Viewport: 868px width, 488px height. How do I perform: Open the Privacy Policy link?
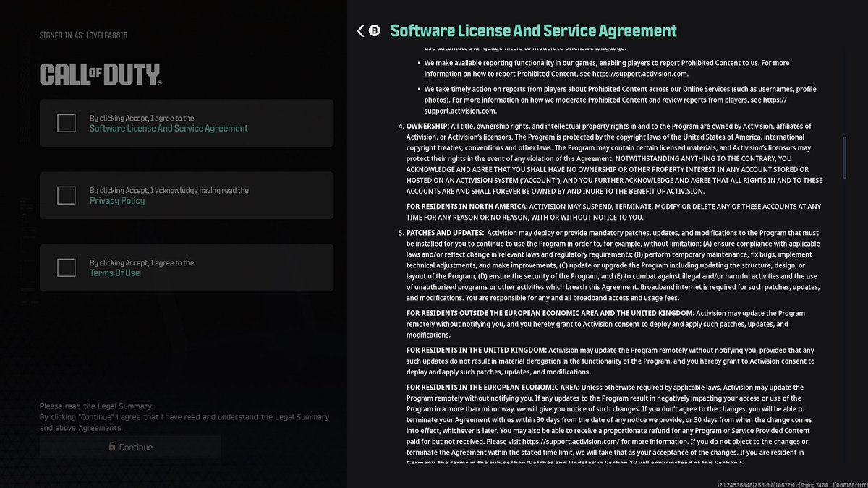117,201
